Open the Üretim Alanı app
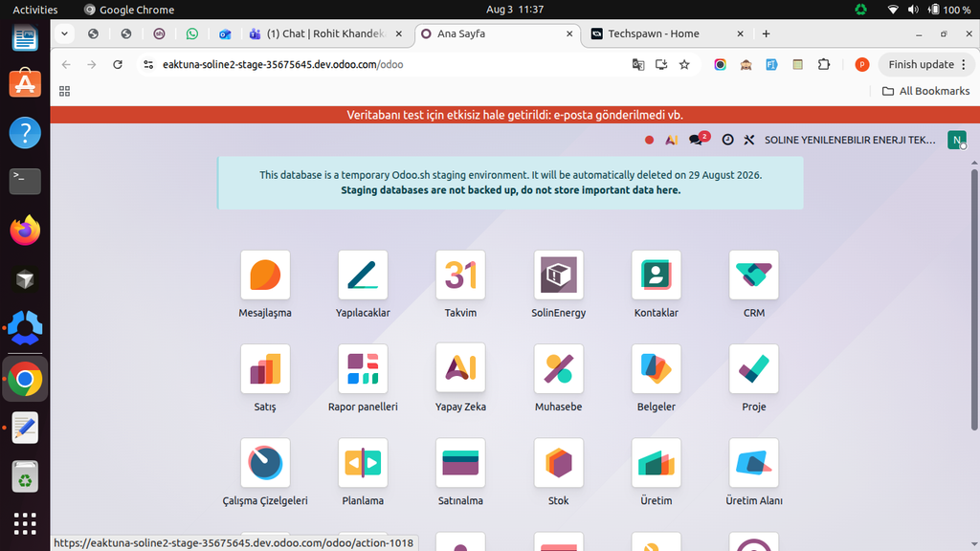The width and height of the screenshot is (980, 551). click(x=754, y=463)
